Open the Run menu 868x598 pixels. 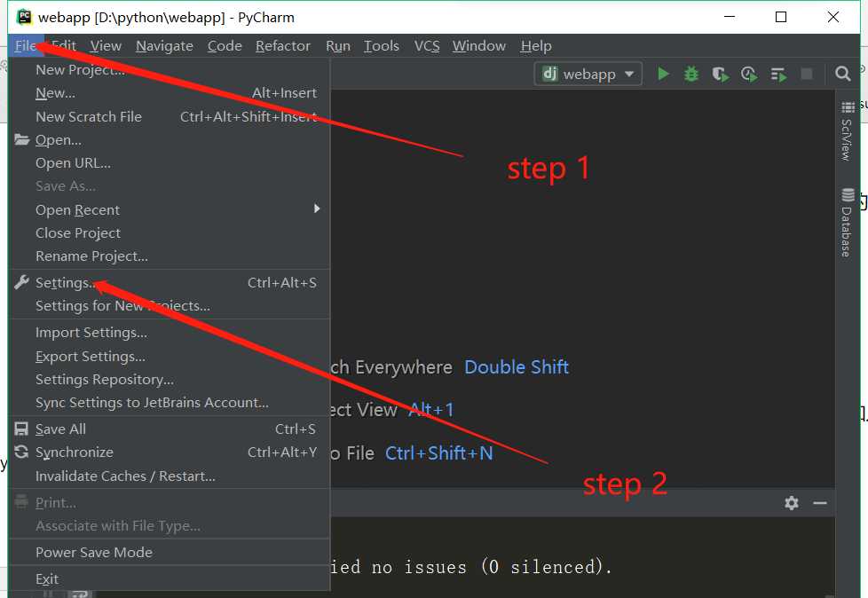pos(337,46)
